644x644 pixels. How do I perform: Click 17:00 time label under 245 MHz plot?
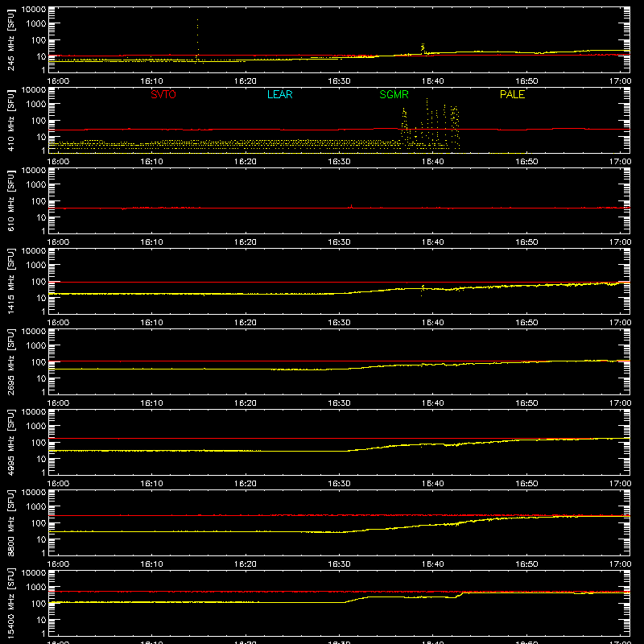pos(620,81)
